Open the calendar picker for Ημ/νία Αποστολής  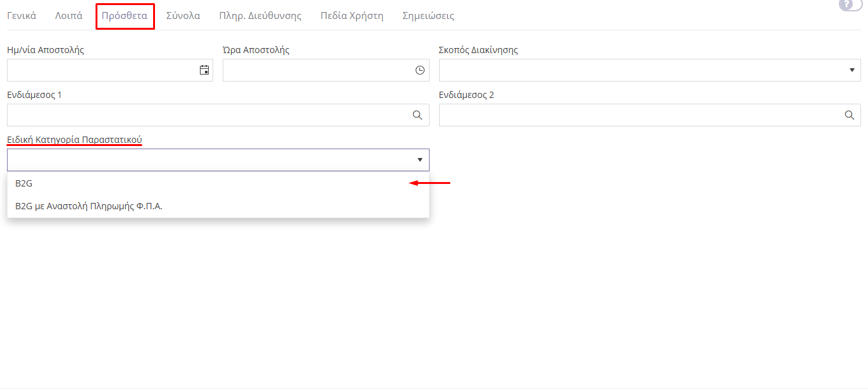(204, 70)
